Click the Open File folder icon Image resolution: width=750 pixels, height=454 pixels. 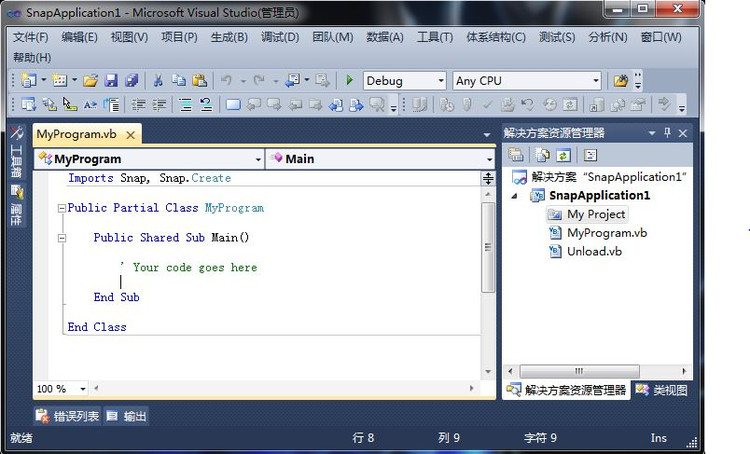pyautogui.click(x=90, y=81)
